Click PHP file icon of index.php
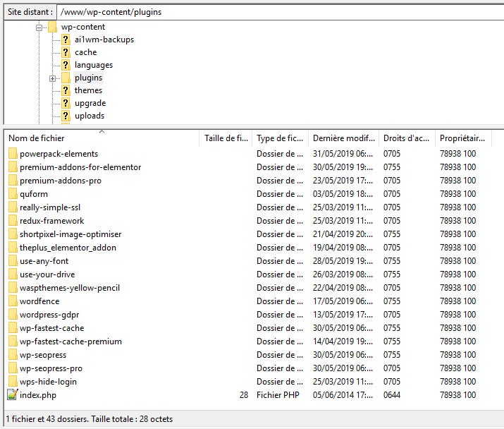This screenshot has width=504, height=429. pyautogui.click(x=12, y=394)
